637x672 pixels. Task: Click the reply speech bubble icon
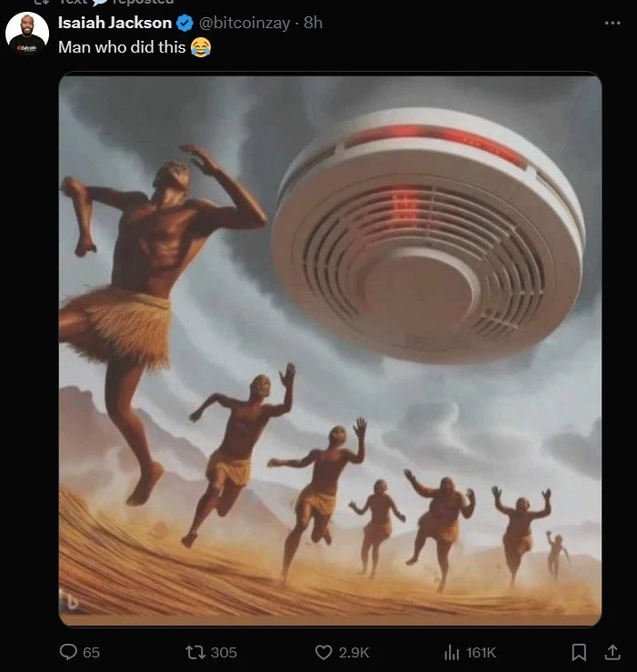pyautogui.click(x=68, y=652)
